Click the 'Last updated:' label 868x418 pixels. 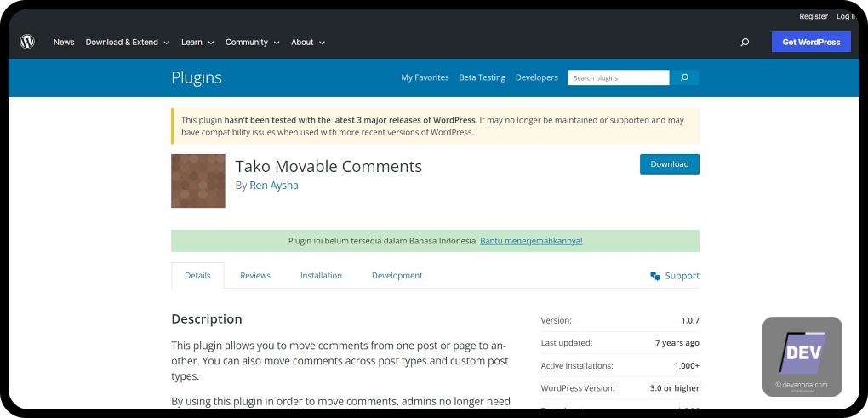(566, 343)
